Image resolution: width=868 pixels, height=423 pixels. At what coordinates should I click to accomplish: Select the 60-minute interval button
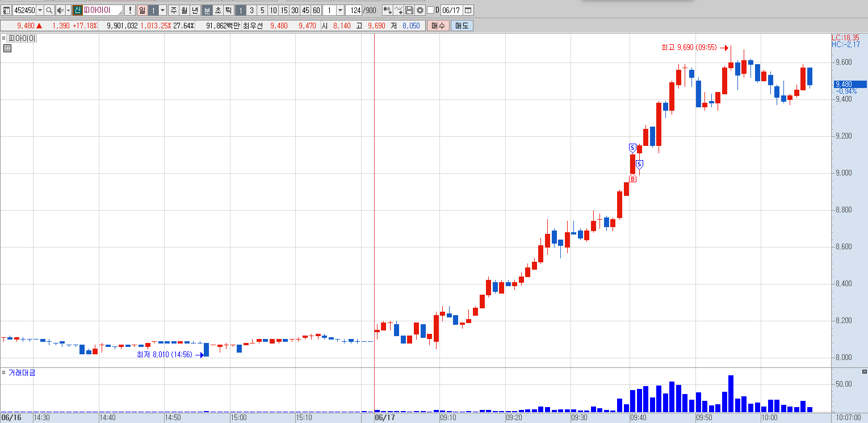[x=316, y=10]
